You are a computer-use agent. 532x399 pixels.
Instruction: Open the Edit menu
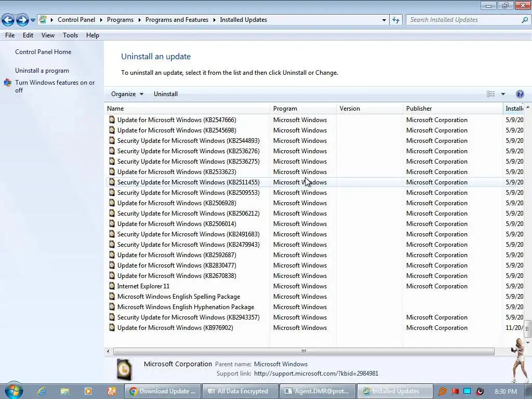(28, 35)
